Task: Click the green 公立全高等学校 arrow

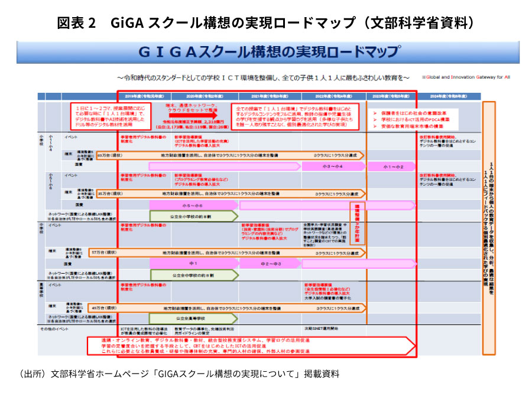Action: pyautogui.click(x=189, y=319)
